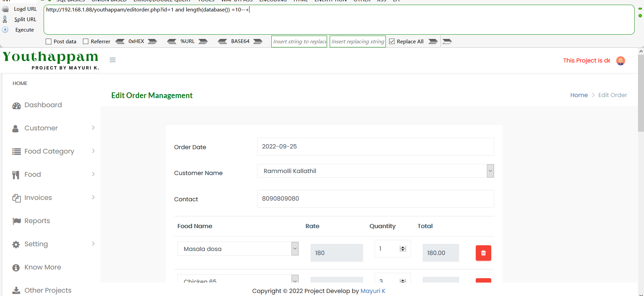Click the right arrow after BASE64
The width and height of the screenshot is (644, 296).
258,41
